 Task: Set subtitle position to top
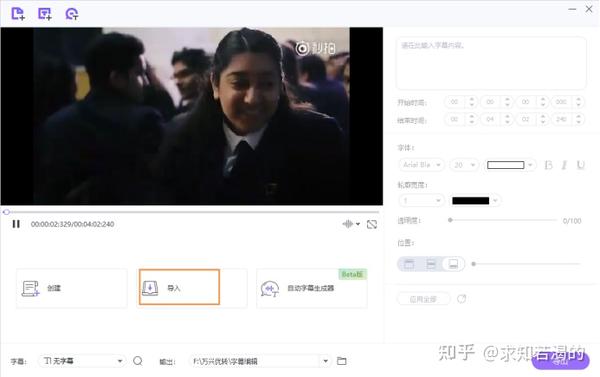pyautogui.click(x=409, y=264)
